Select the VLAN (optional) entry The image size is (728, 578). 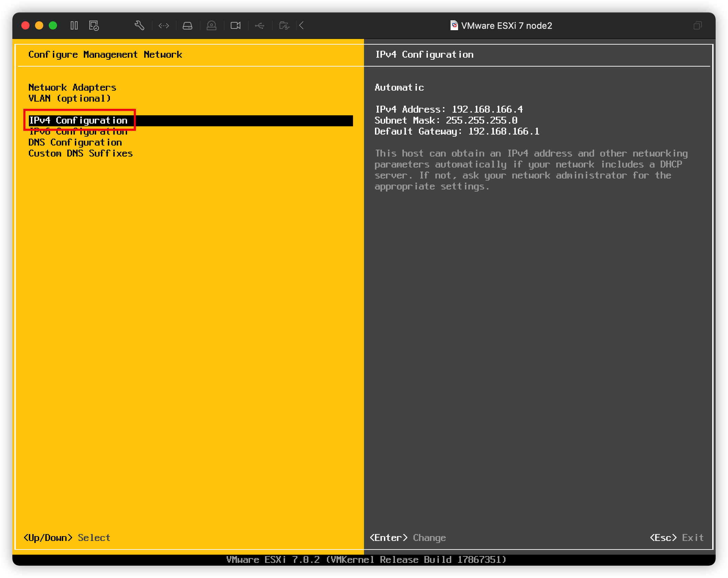tap(69, 98)
